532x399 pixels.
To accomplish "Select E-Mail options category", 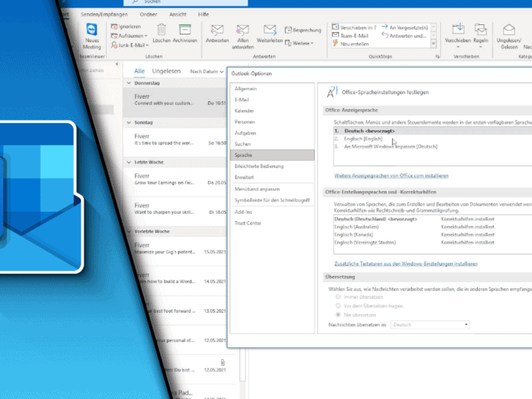I will click(x=272, y=100).
